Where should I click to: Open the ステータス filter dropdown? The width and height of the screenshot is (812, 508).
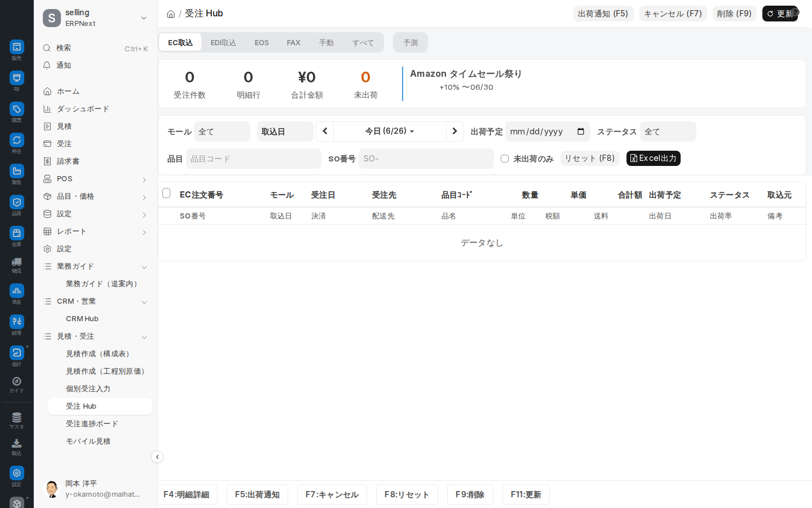668,132
